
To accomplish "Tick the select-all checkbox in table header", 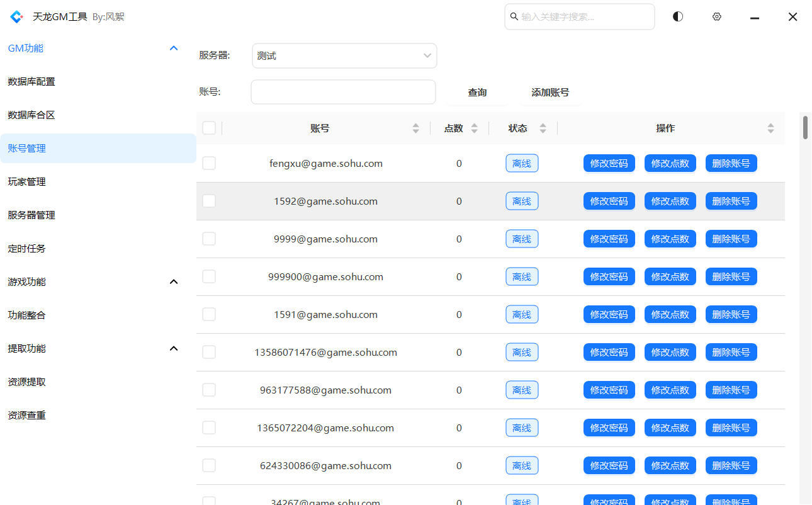I will 209,128.
